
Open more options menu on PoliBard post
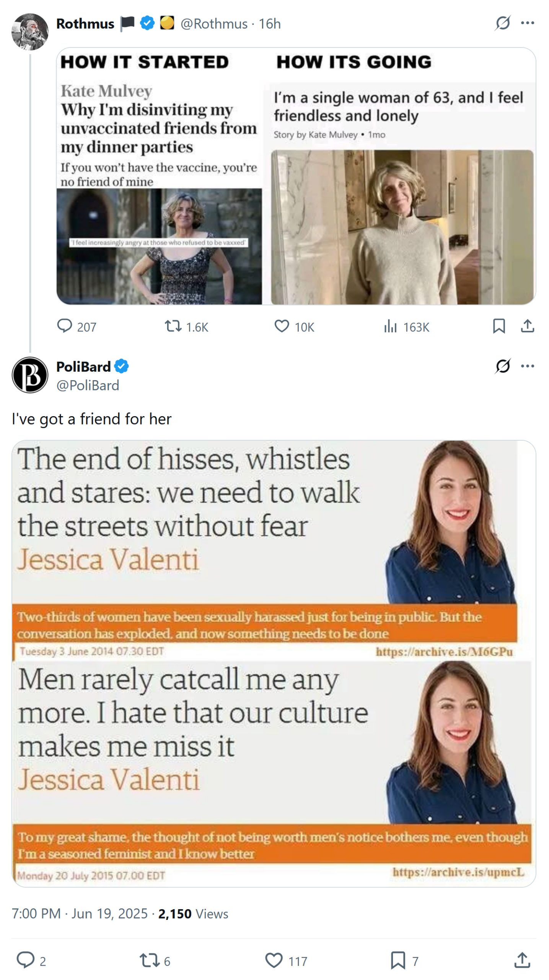[x=528, y=366]
